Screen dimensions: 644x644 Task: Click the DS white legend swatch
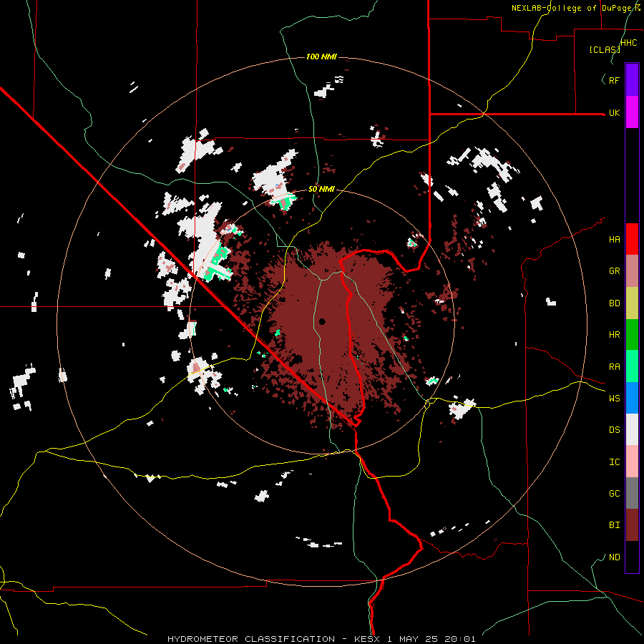632,429
